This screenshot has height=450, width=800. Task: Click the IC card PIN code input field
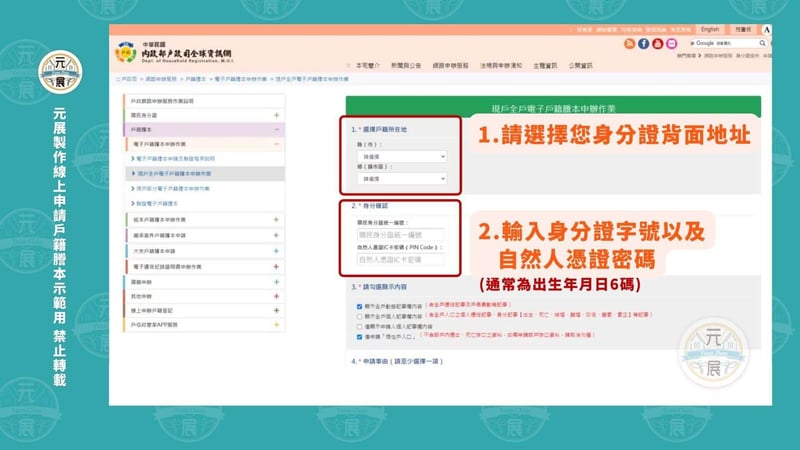pos(400,259)
